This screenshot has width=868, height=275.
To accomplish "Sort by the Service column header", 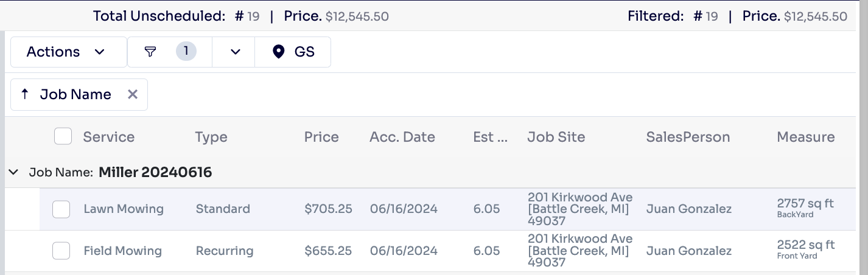I will coord(109,137).
